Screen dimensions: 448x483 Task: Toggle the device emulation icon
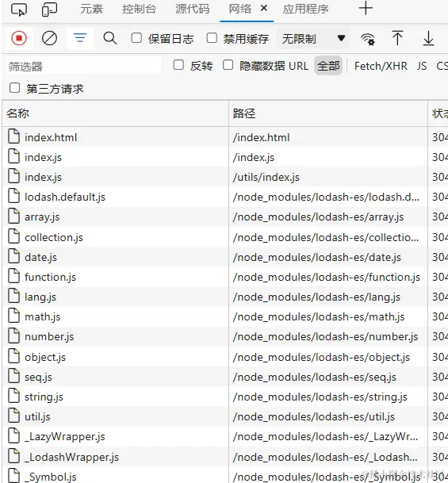(x=49, y=10)
